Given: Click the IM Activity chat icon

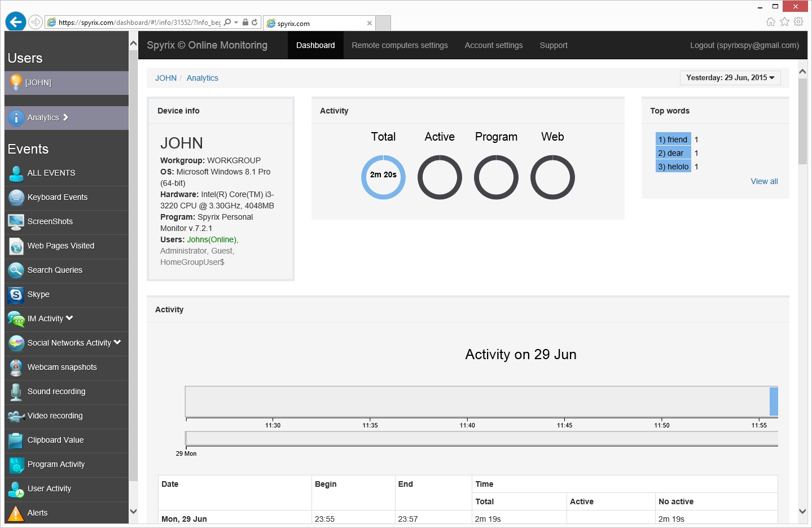Looking at the screenshot, I should point(16,318).
